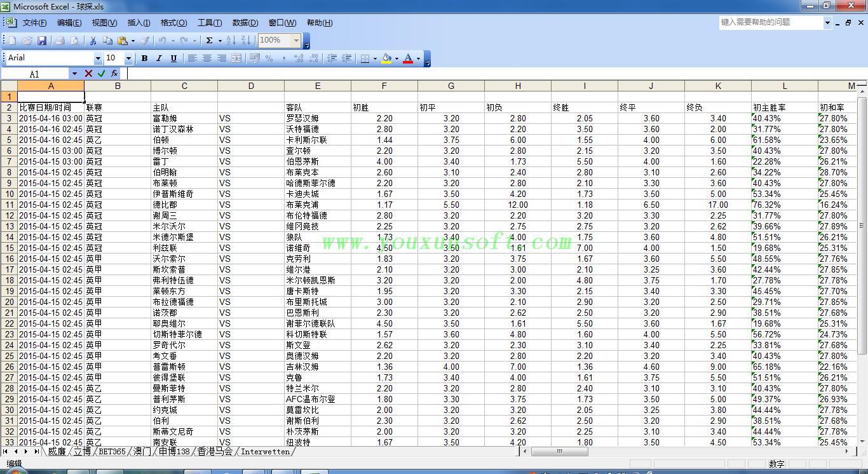
Task: Switch to the 香港马会 sheet tab
Action: tap(215, 452)
